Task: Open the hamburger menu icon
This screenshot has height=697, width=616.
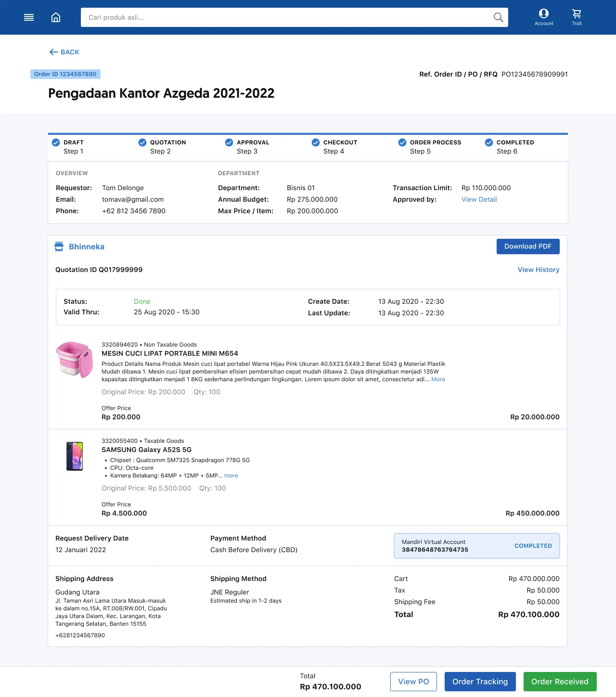Action: point(29,17)
